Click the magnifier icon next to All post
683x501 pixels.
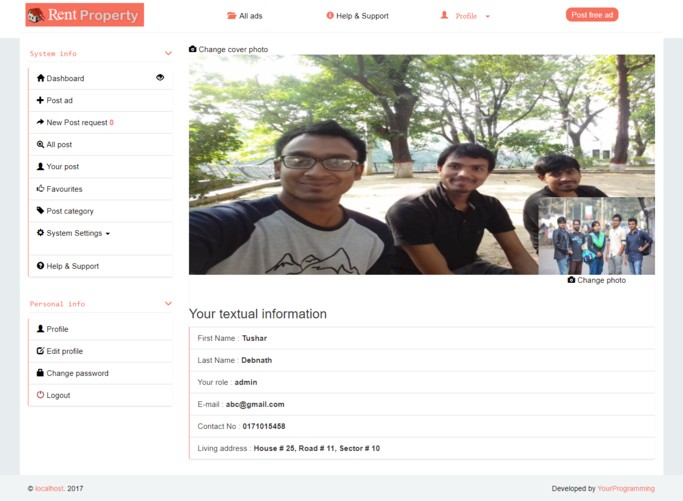click(41, 145)
